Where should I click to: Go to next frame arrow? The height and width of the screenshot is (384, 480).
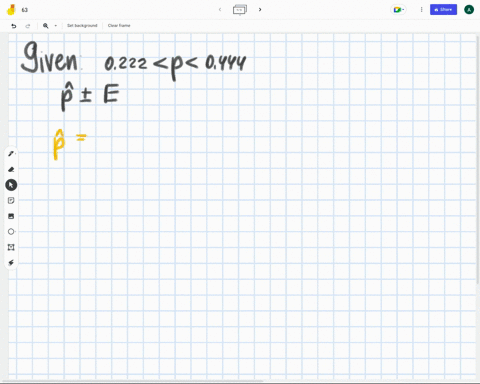tap(260, 10)
